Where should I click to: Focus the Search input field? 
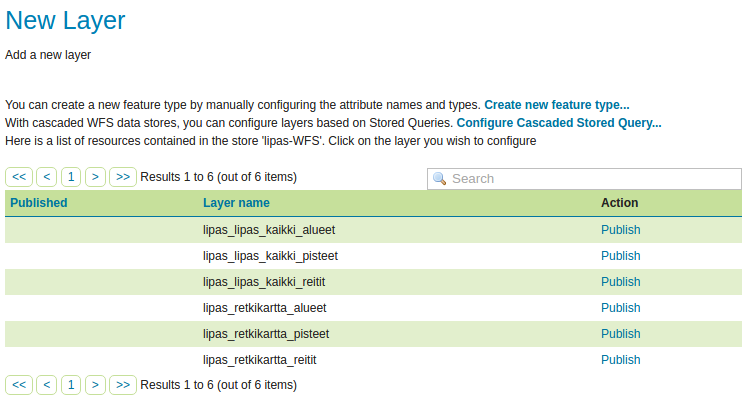[x=585, y=179]
